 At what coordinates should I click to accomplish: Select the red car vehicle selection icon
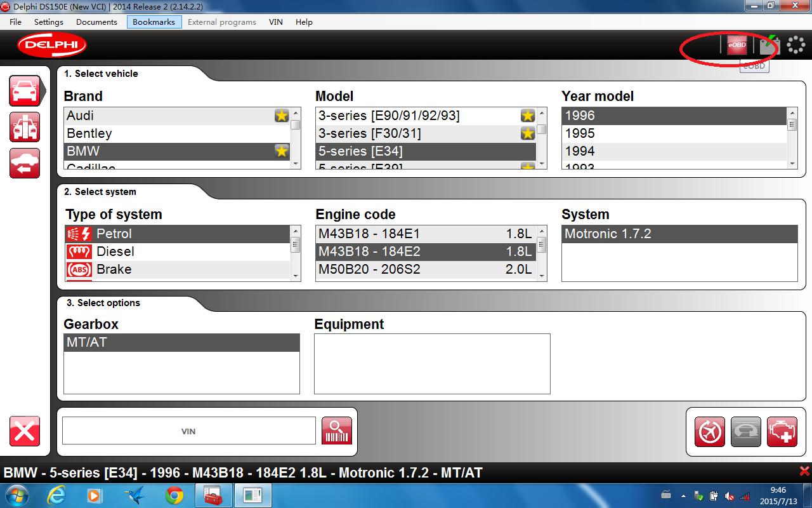click(x=25, y=91)
